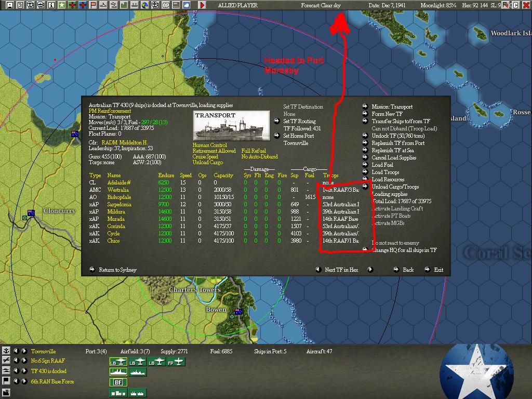The width and height of the screenshot is (532, 399).
Task: Click the transport ship picture
Action: click(231, 126)
